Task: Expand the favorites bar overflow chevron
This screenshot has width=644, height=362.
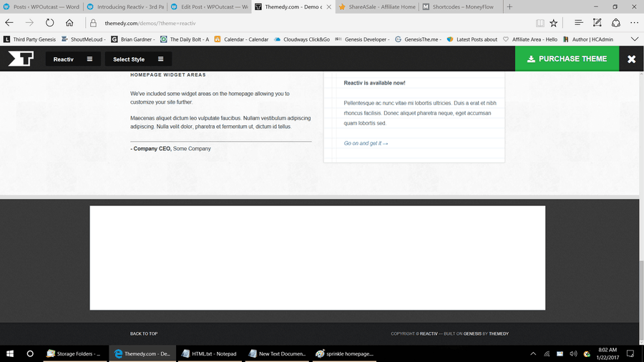Action: coord(635,39)
